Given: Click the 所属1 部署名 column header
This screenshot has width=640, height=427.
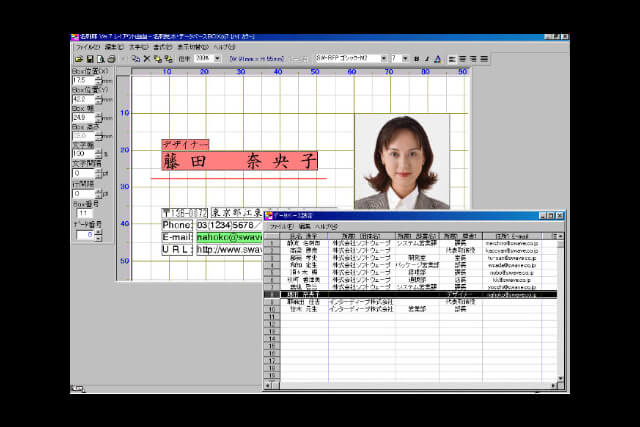Looking at the screenshot, I should [417, 236].
